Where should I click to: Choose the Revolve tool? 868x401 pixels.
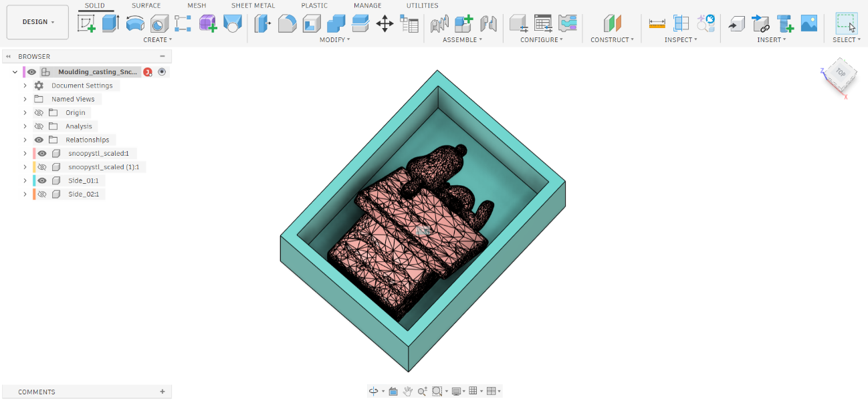pos(135,24)
